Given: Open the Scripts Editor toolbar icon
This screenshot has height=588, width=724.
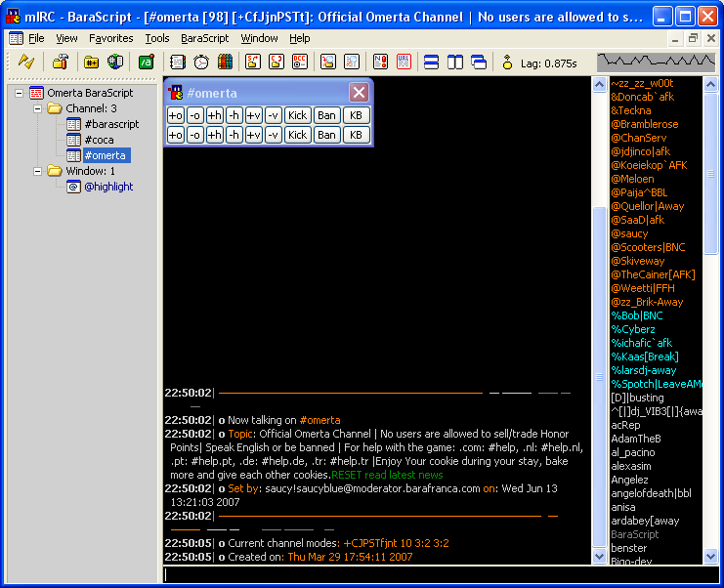Looking at the screenshot, I should [146, 62].
